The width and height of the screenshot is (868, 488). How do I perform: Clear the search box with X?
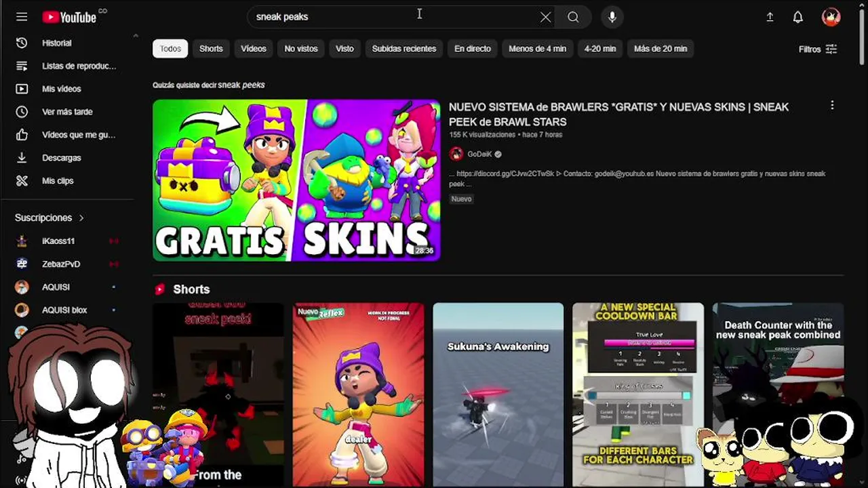[x=545, y=17]
